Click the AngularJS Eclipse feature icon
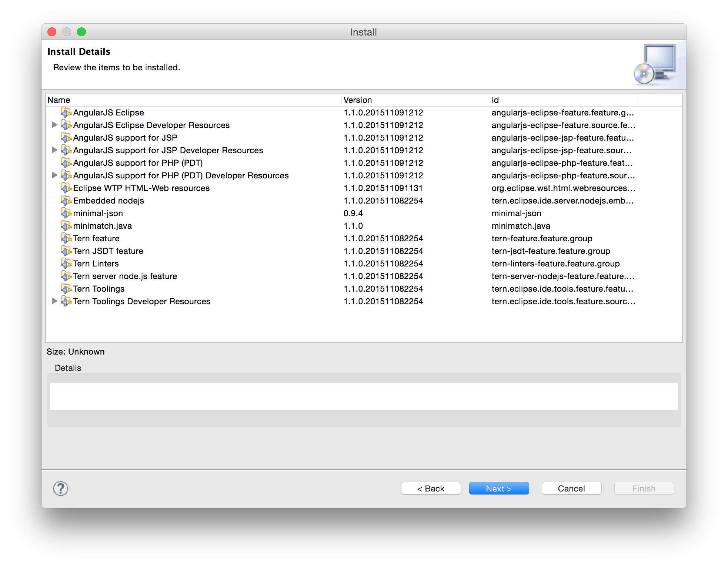The width and height of the screenshot is (728, 567). tap(66, 112)
